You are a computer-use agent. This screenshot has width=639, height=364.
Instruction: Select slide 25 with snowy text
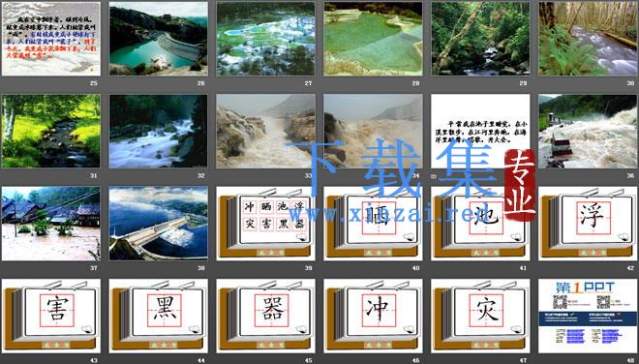click(51, 39)
